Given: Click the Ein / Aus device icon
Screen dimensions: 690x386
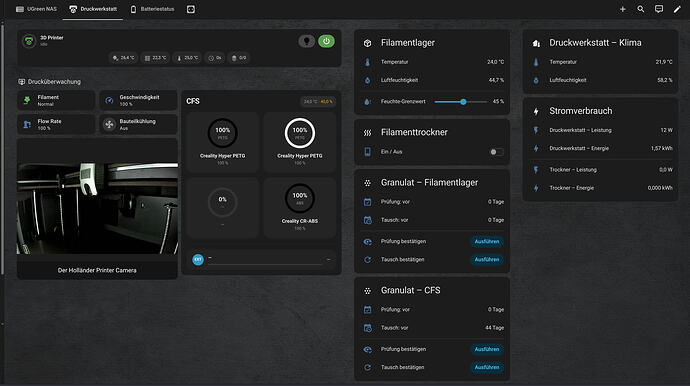Looking at the screenshot, I should tap(367, 152).
